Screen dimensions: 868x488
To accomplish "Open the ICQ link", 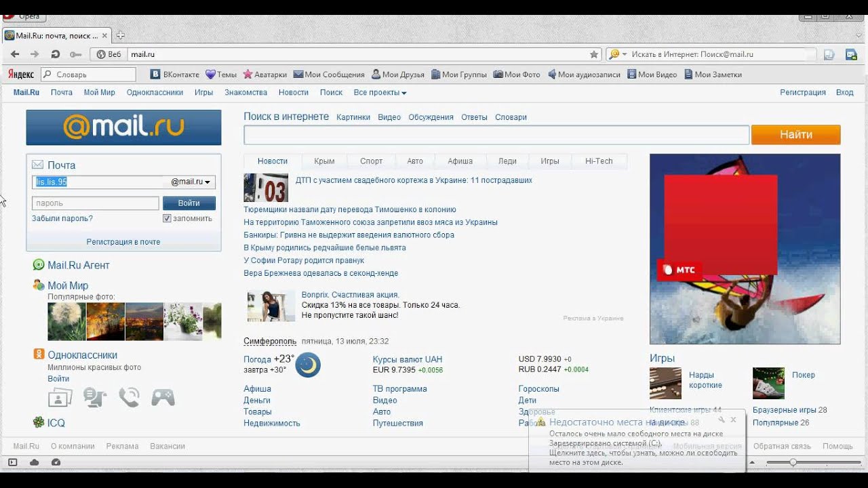I will click(x=56, y=423).
